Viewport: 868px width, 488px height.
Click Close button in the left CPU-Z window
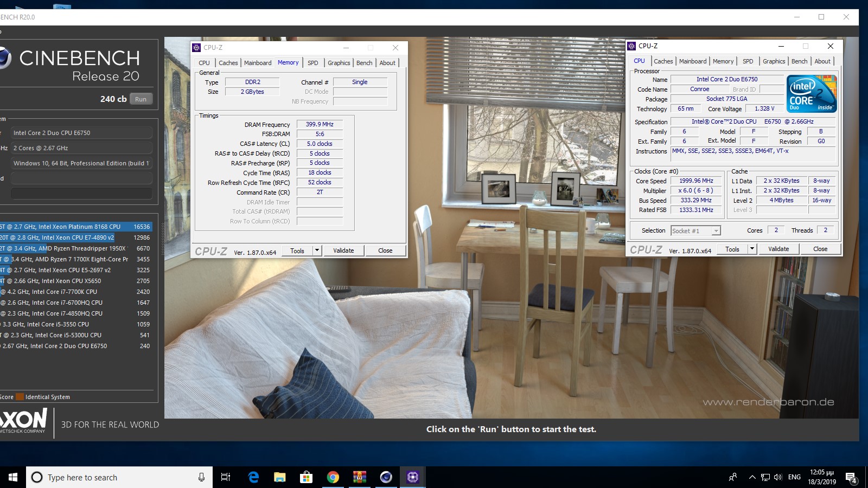click(385, 251)
